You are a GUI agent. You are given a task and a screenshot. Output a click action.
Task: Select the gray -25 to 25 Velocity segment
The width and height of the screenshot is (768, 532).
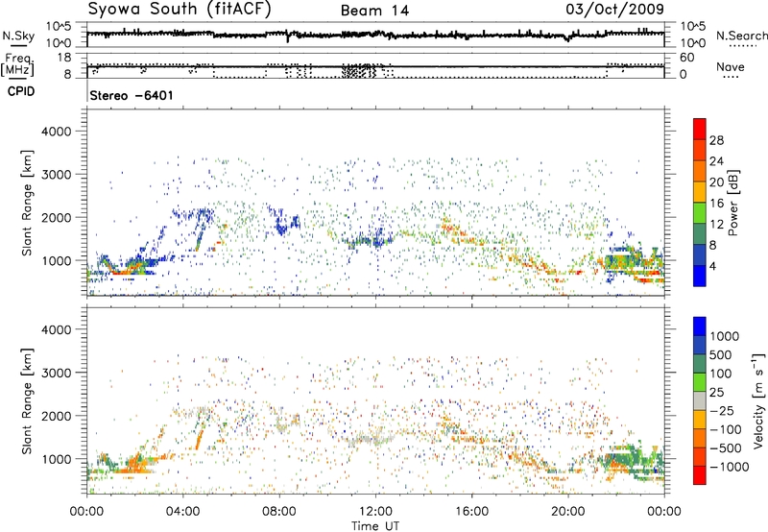700,401
